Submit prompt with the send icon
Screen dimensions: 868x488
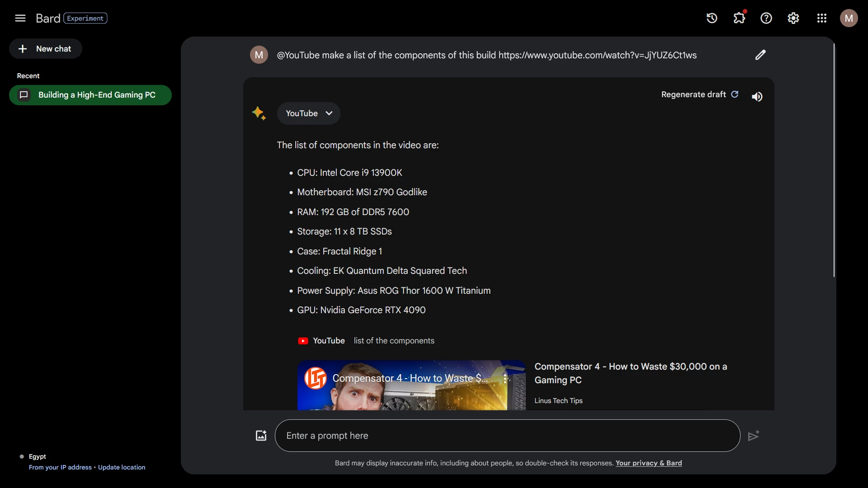click(x=754, y=436)
